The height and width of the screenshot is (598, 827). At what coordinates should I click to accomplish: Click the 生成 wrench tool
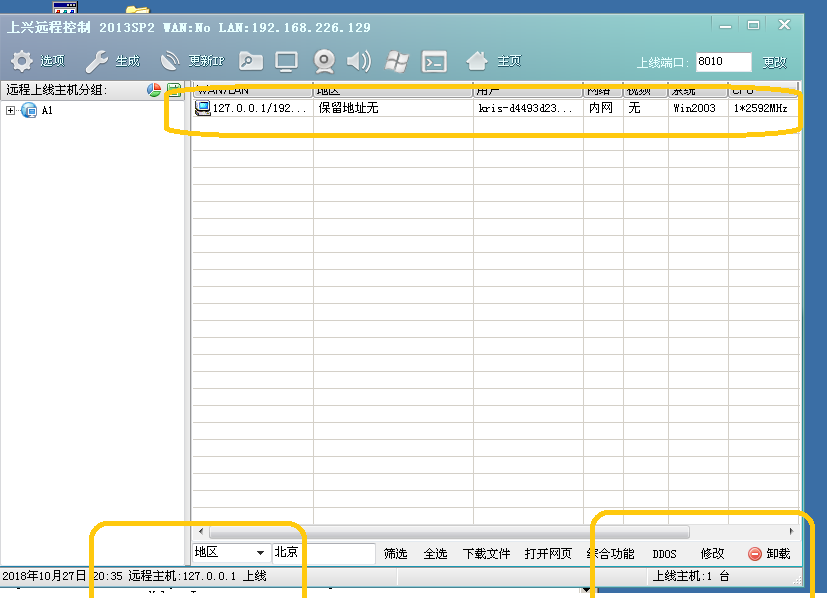coord(97,61)
